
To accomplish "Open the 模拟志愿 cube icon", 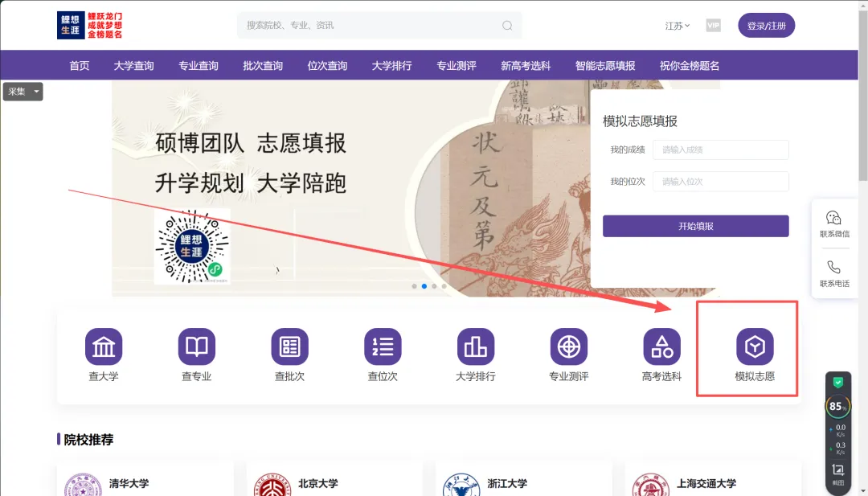I will point(755,346).
